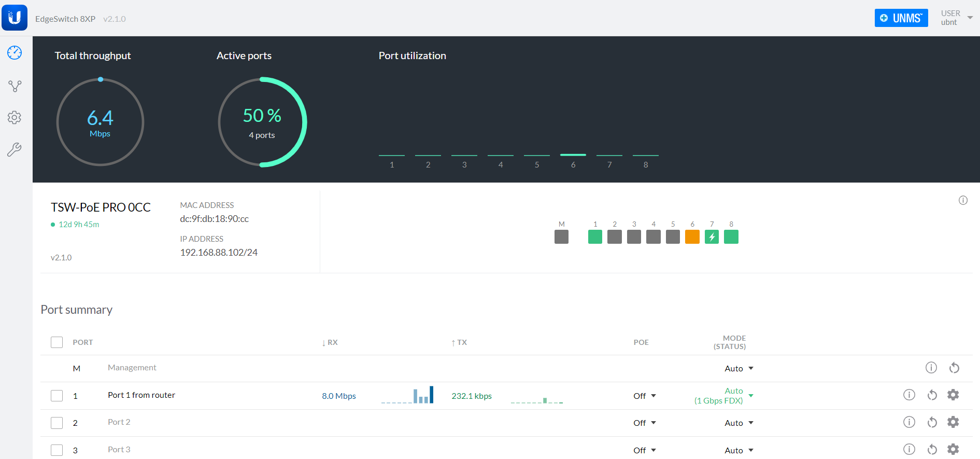Show info for Management port row
The image size is (980, 459).
coord(931,368)
